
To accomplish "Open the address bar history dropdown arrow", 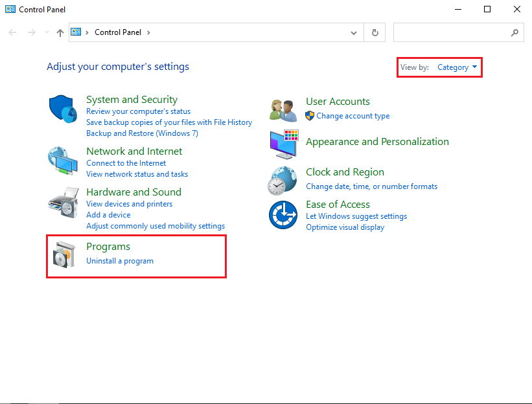I will [x=353, y=32].
